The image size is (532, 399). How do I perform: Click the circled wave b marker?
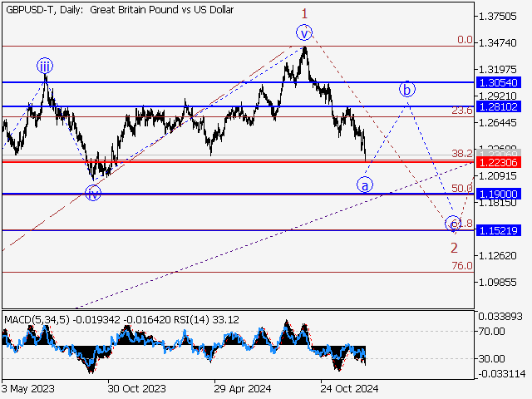pos(406,88)
